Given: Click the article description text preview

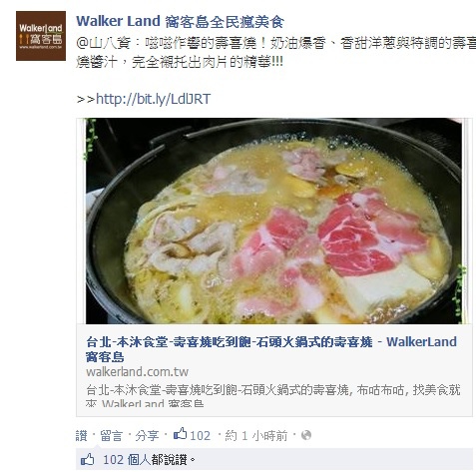Looking at the screenshot, I should (x=272, y=395).
